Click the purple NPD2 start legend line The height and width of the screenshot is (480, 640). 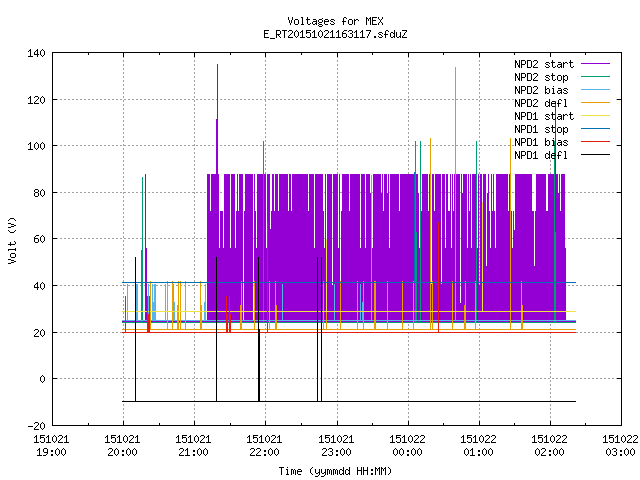tap(596, 64)
